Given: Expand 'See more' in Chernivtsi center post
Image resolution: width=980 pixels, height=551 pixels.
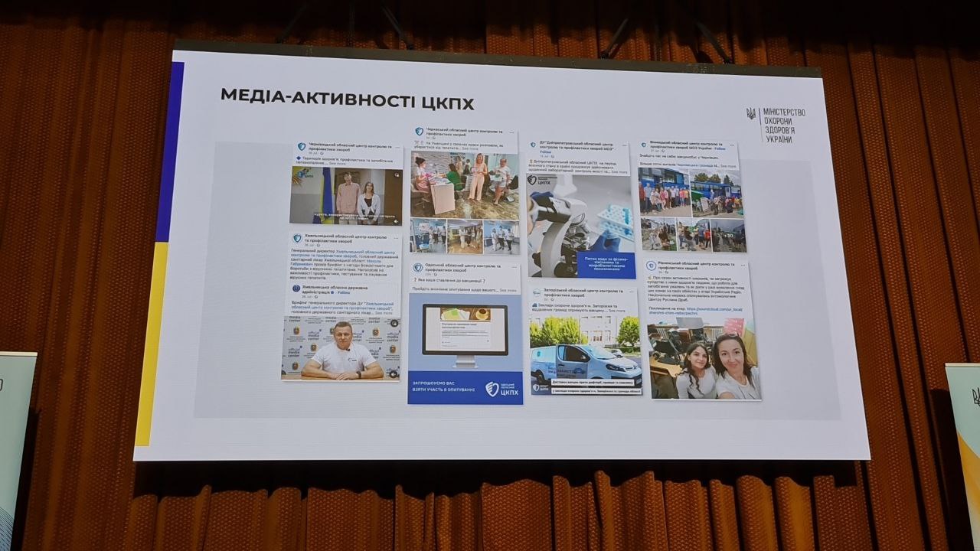Looking at the screenshot, I should [337, 164].
